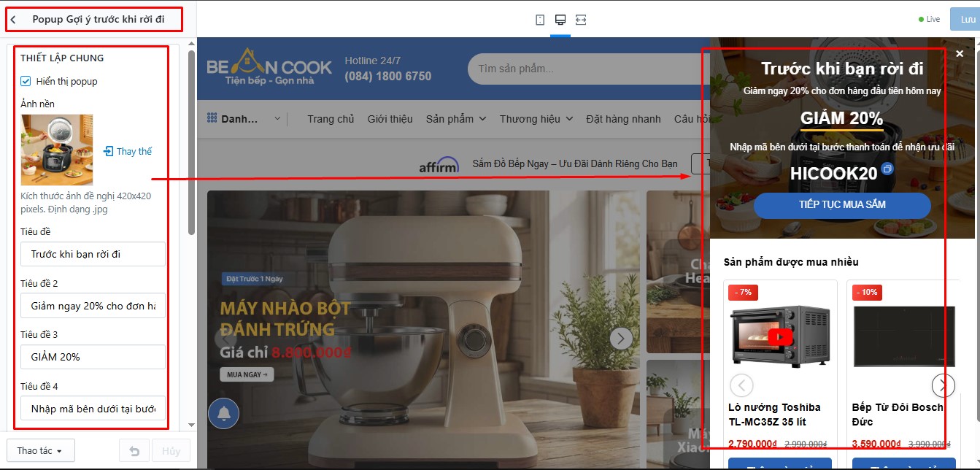The image size is (980, 470).
Task: Go to previous product in popup carousel
Action: (741, 385)
